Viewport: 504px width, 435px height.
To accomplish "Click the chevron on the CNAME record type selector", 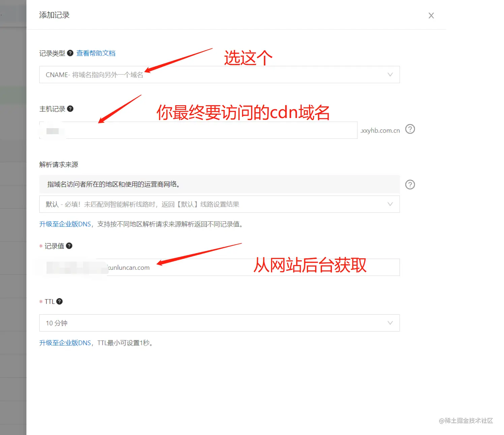I will coord(390,75).
